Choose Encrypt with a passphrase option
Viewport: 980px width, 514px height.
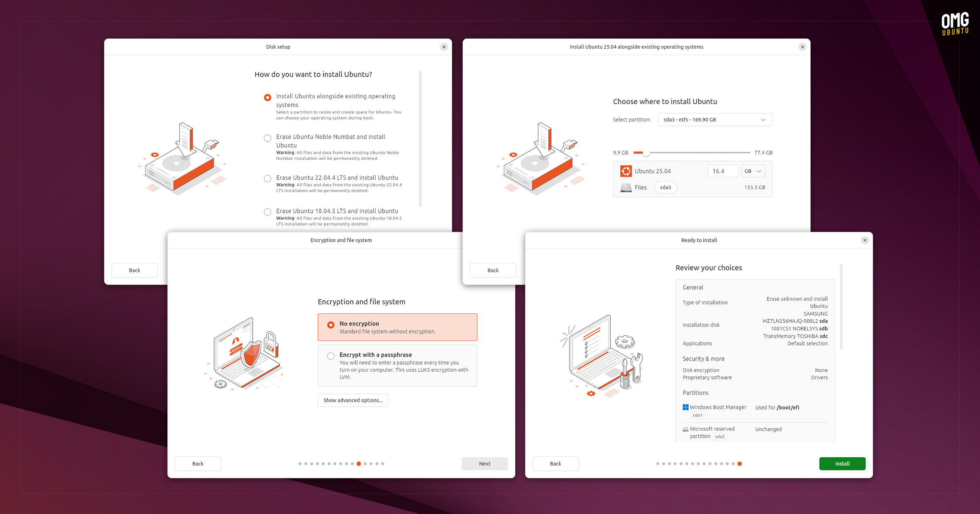click(397, 366)
